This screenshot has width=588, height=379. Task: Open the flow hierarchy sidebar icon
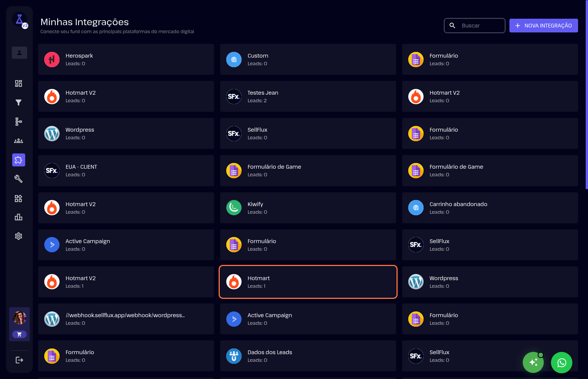(18, 121)
